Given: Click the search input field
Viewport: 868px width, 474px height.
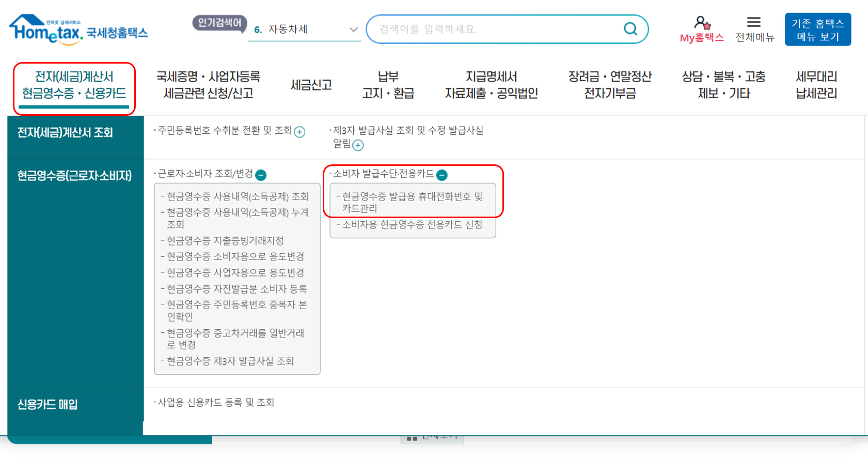Looking at the screenshot, I should 491,29.
